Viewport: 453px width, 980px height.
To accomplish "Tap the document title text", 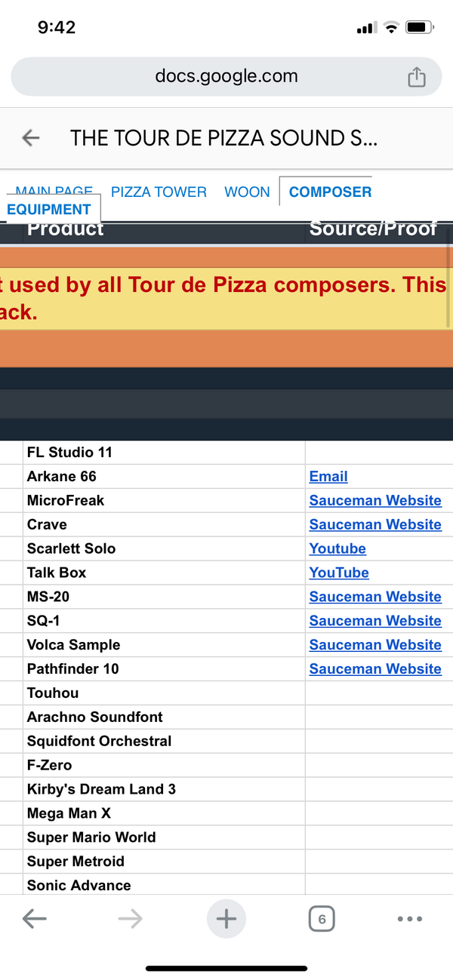I will coord(223,138).
